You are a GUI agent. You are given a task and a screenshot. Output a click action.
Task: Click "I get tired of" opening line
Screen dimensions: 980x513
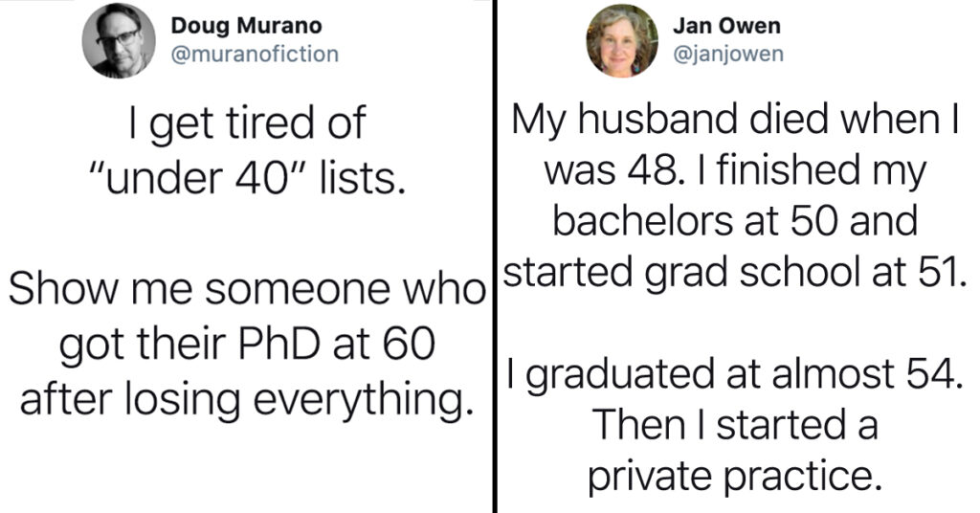(x=246, y=123)
